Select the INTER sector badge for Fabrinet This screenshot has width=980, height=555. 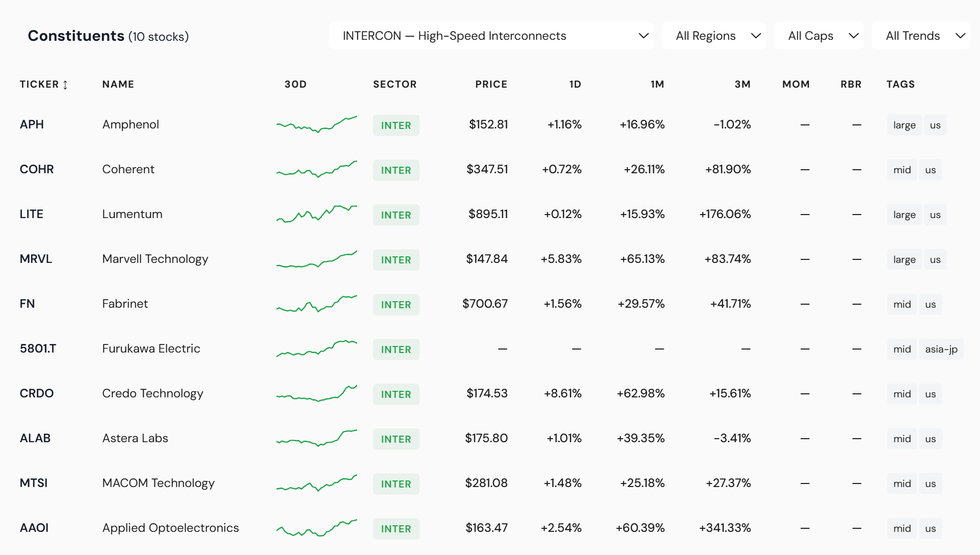[396, 304]
